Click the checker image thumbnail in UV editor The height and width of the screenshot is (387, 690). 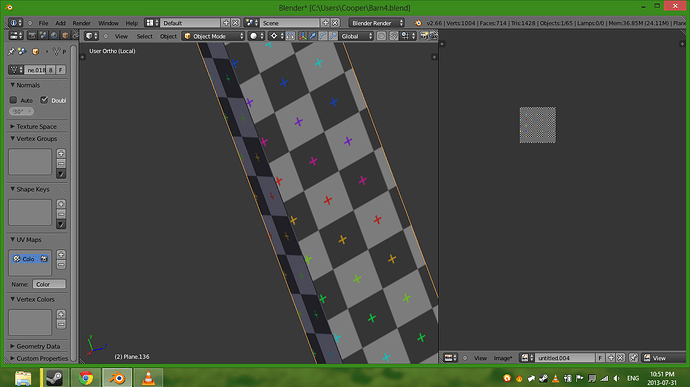(x=538, y=125)
